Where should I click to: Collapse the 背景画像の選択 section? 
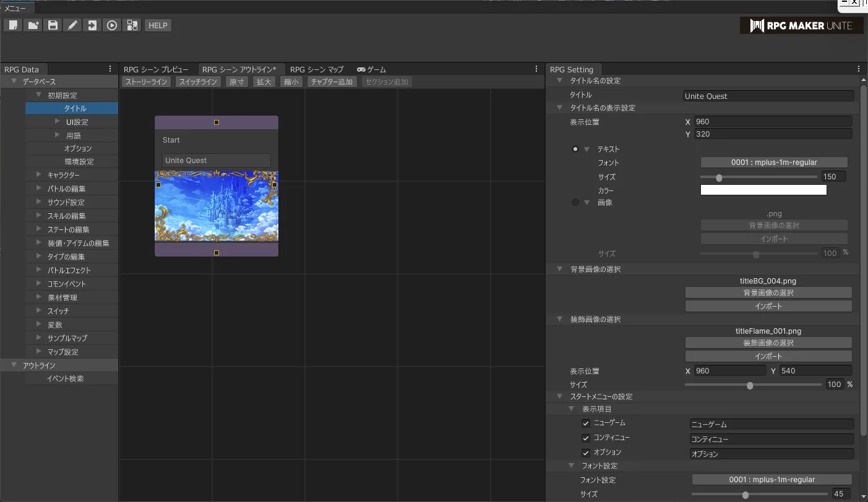tap(559, 270)
